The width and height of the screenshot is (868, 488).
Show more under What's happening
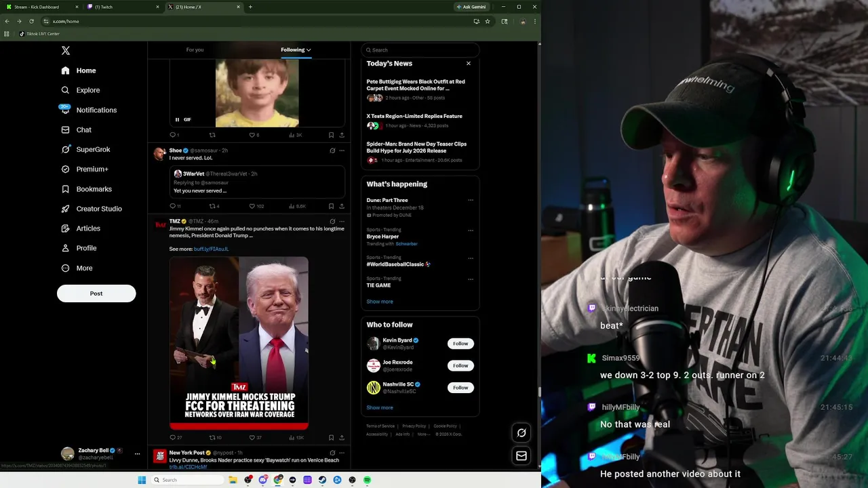click(380, 302)
